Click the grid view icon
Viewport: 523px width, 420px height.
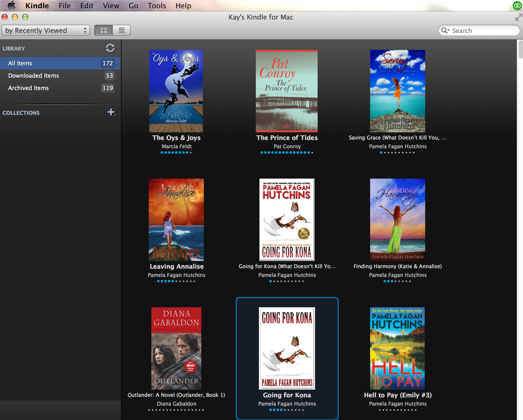(x=103, y=30)
